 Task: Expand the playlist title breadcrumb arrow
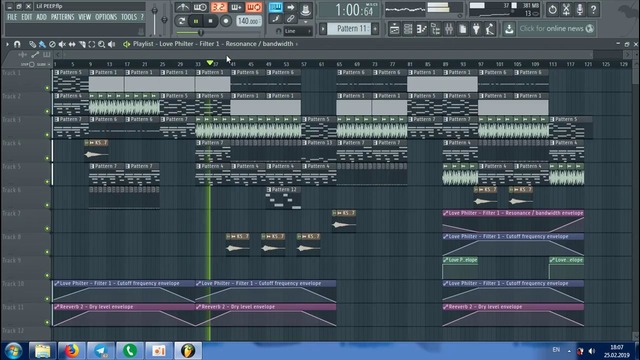coord(297,44)
